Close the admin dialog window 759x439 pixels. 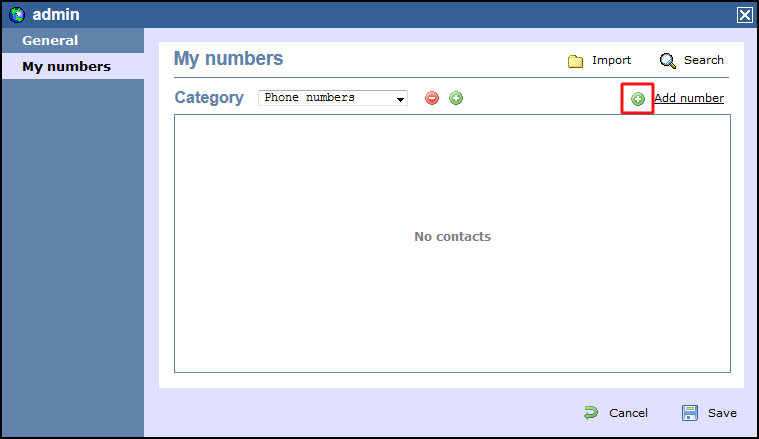(x=744, y=15)
